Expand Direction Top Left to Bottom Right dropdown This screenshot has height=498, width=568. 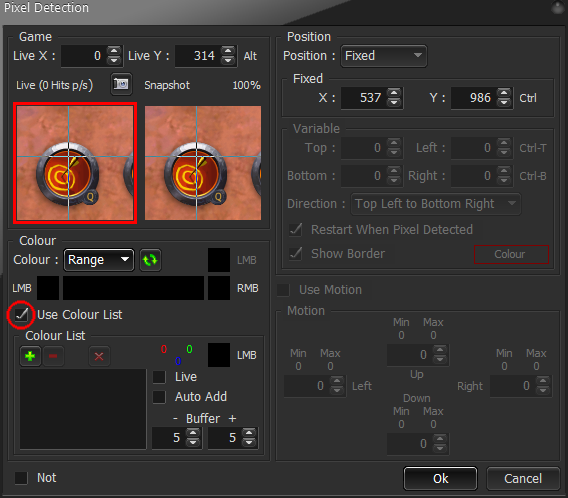point(436,204)
